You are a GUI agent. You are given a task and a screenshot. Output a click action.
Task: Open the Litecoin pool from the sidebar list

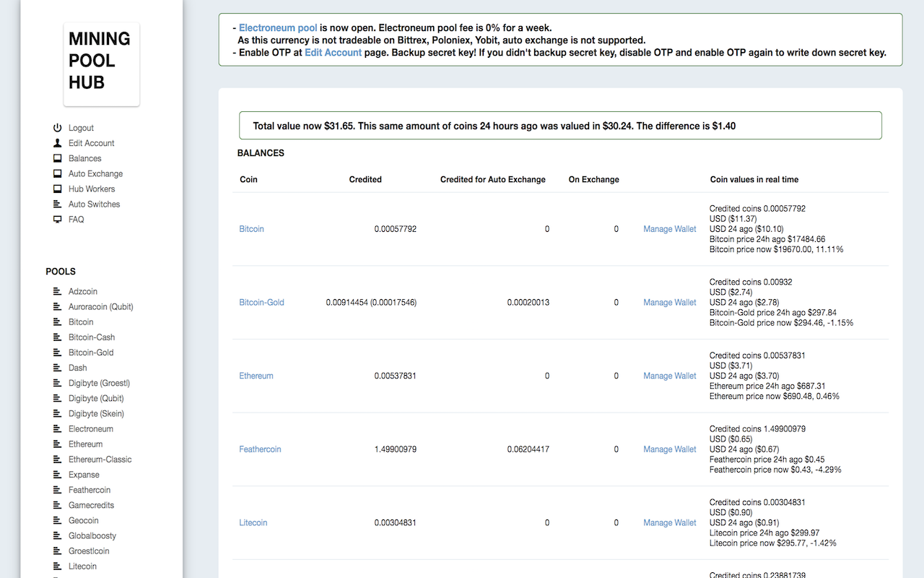82,566
